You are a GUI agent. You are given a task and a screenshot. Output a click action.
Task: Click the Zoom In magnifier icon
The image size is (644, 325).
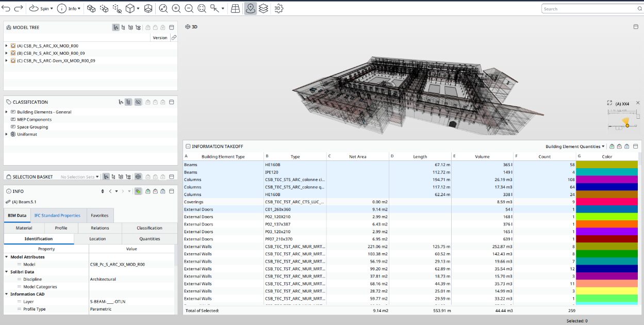[x=176, y=9]
